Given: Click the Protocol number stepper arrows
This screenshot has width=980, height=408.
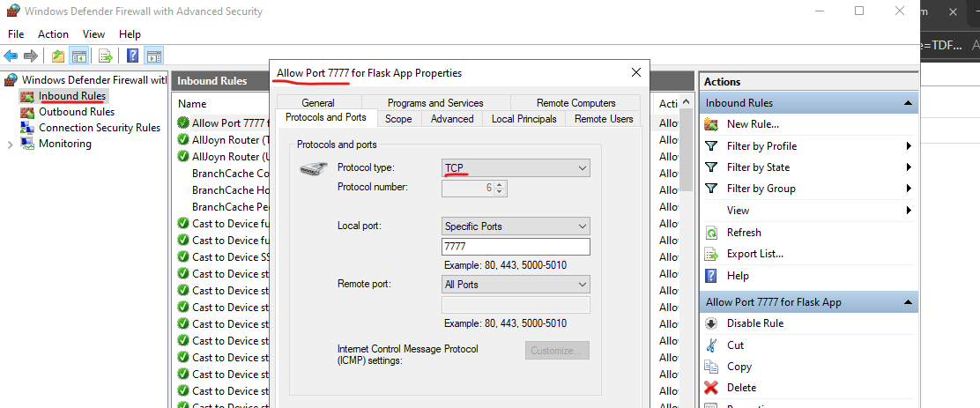Looking at the screenshot, I should [499, 188].
